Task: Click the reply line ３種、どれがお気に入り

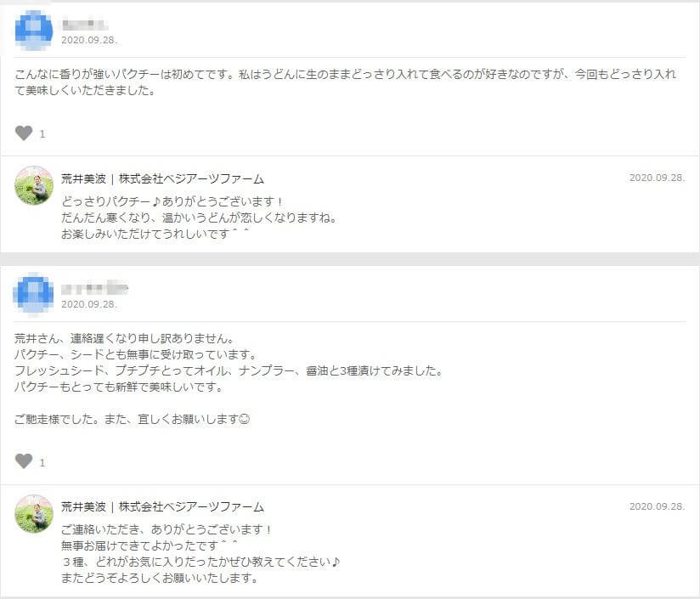Action: (x=200, y=562)
